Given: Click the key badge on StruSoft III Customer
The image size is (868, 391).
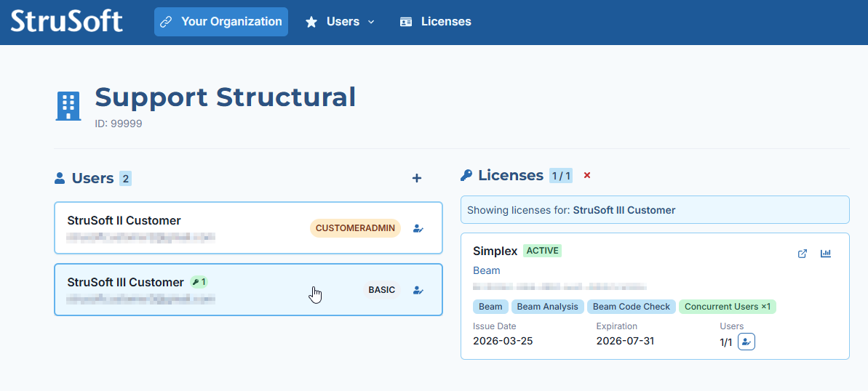Looking at the screenshot, I should pyautogui.click(x=199, y=282).
